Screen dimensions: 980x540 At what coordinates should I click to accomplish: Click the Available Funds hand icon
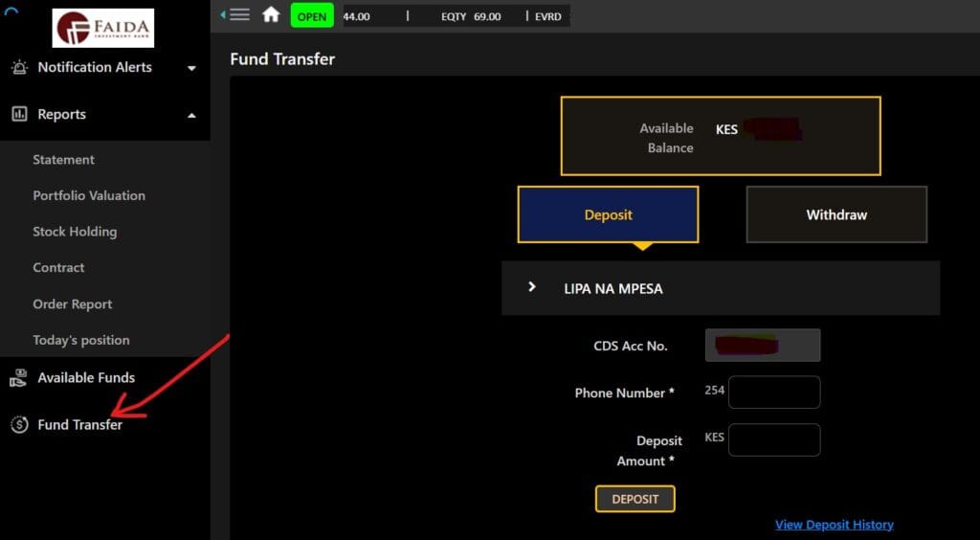point(19,377)
